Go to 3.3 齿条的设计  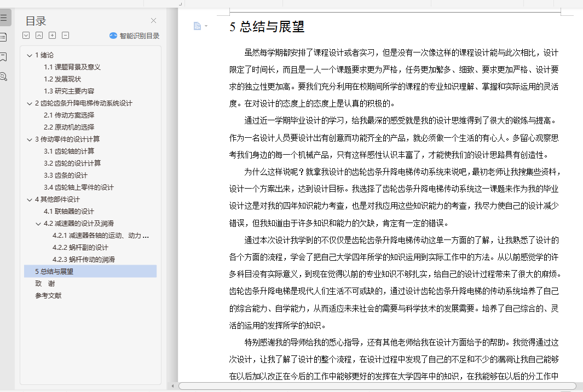coord(66,175)
